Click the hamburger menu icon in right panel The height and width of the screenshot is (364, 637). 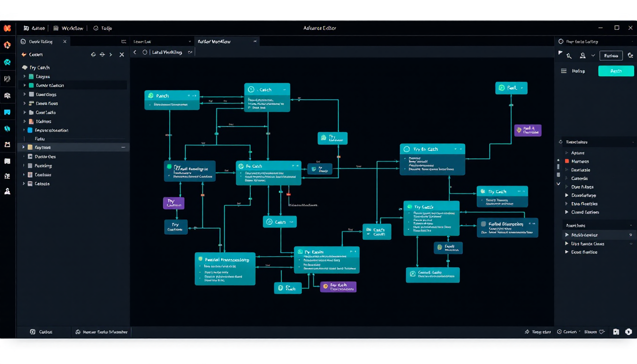click(564, 71)
